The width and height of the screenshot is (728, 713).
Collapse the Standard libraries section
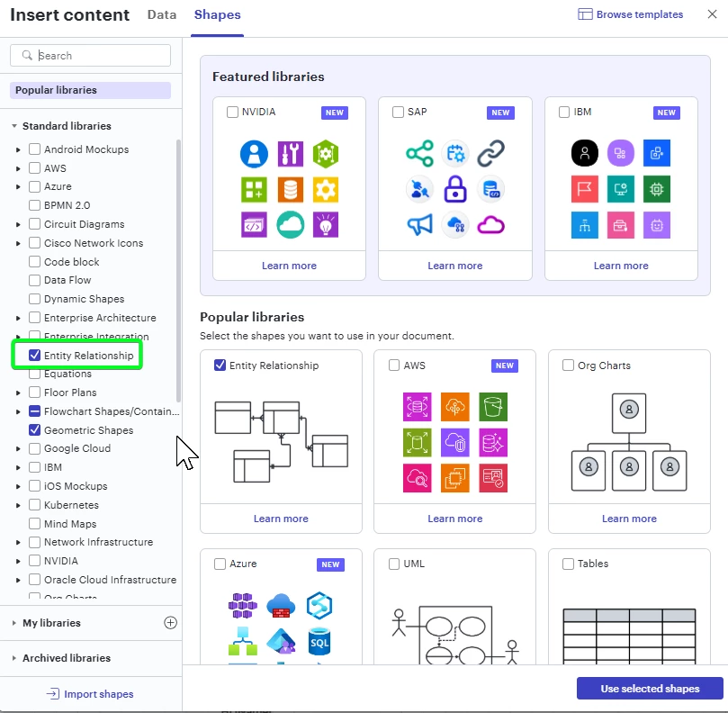click(x=13, y=126)
